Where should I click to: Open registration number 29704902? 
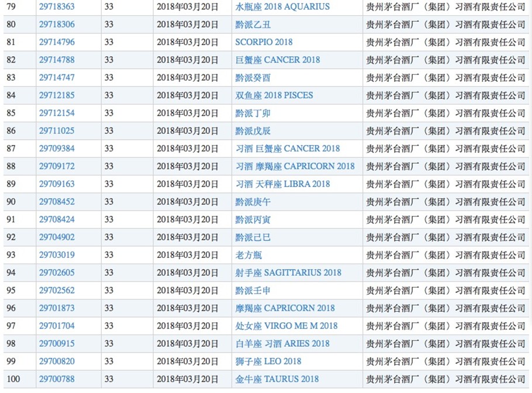pyautogui.click(x=57, y=237)
